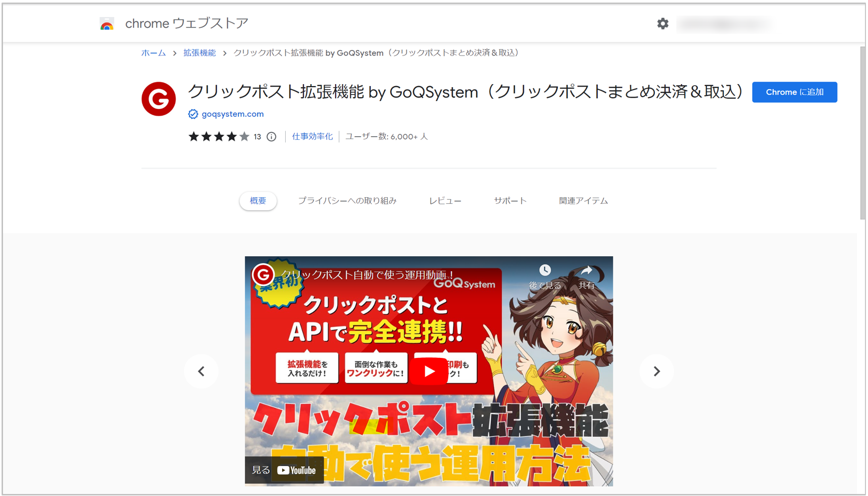This screenshot has height=496, width=868.
Task: Select the 概要 tab
Action: [258, 201]
